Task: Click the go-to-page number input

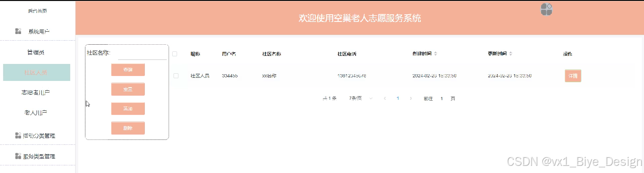Action: pyautogui.click(x=442, y=98)
